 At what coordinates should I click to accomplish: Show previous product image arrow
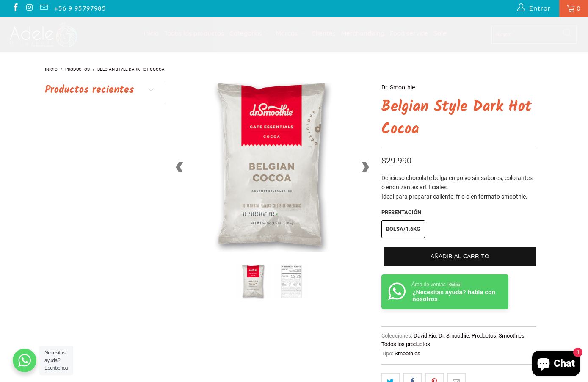point(179,167)
